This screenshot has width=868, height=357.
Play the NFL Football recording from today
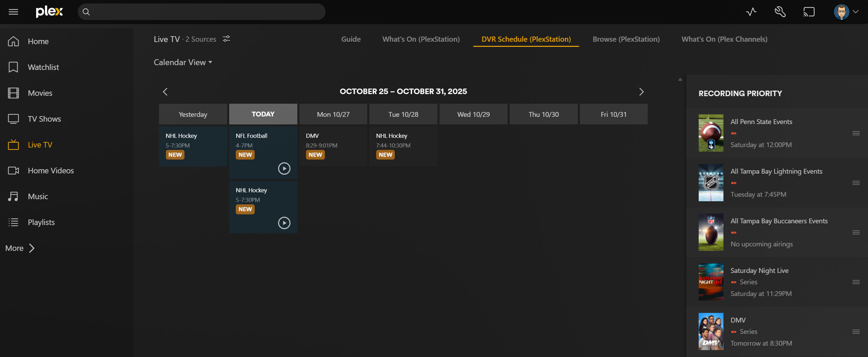pyautogui.click(x=284, y=169)
